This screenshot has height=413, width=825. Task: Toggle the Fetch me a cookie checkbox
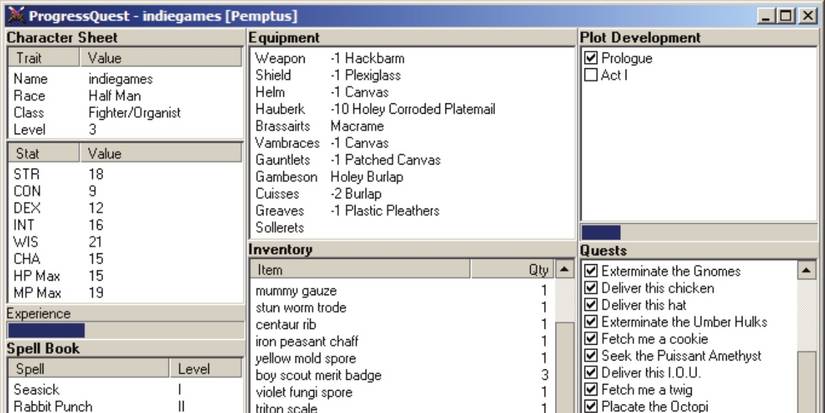point(591,339)
